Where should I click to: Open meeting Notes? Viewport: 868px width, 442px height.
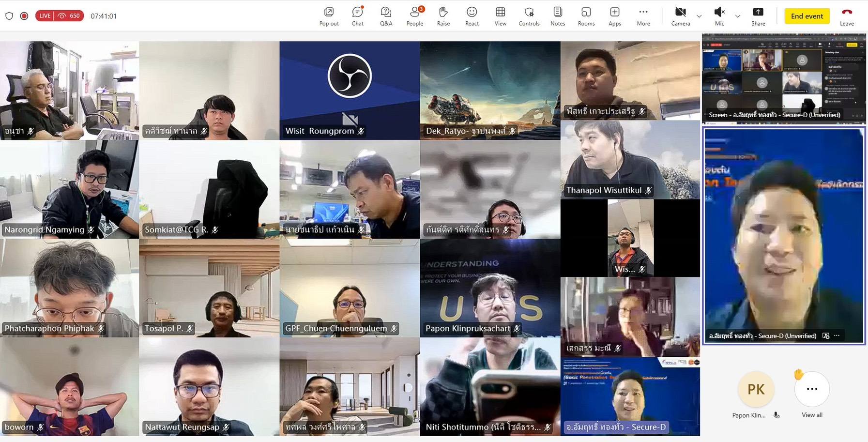click(x=557, y=16)
